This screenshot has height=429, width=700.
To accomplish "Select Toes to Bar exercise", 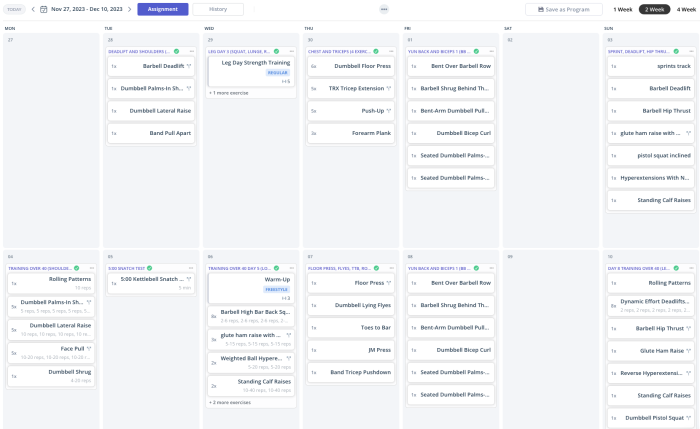I will pyautogui.click(x=351, y=328).
